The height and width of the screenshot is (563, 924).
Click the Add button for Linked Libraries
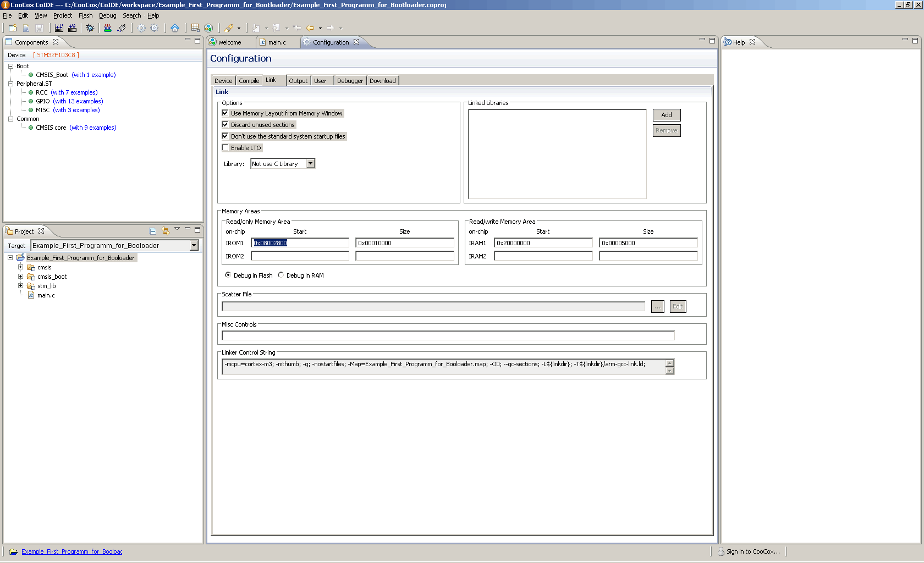666,115
